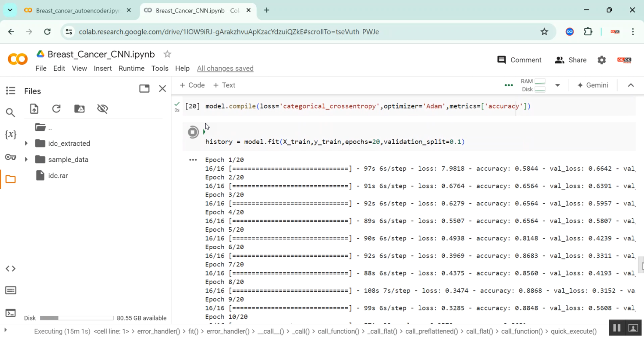Open the RAM and Disk dropdown arrow

coord(557,85)
